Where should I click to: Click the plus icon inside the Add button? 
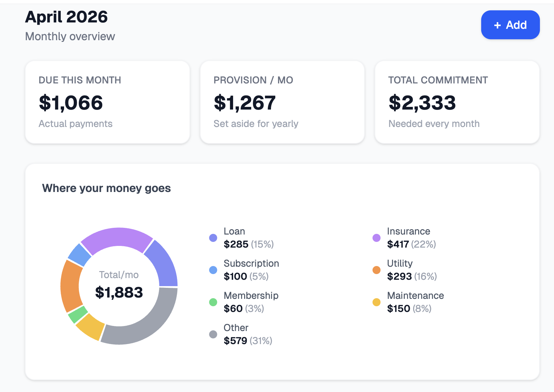click(497, 25)
